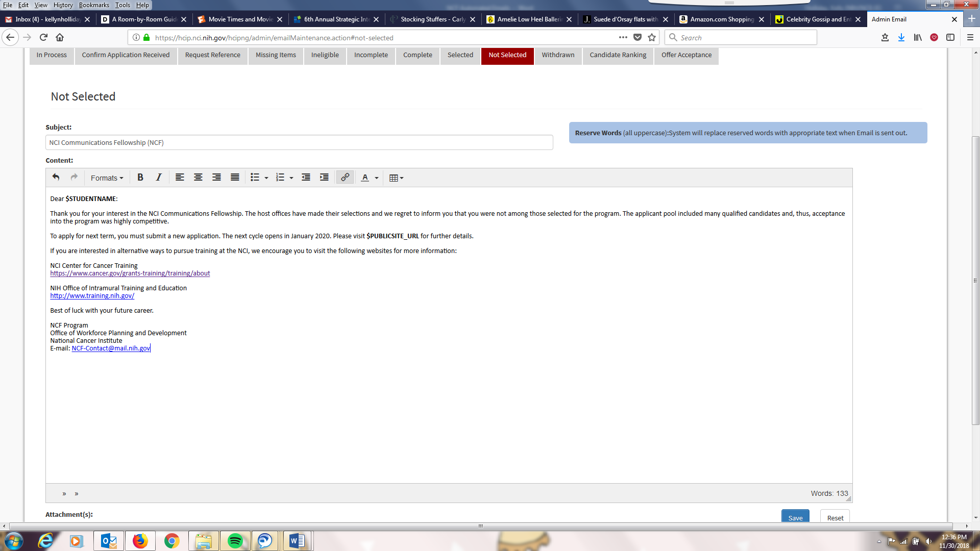
Task: Justify the email text
Action: (x=235, y=178)
